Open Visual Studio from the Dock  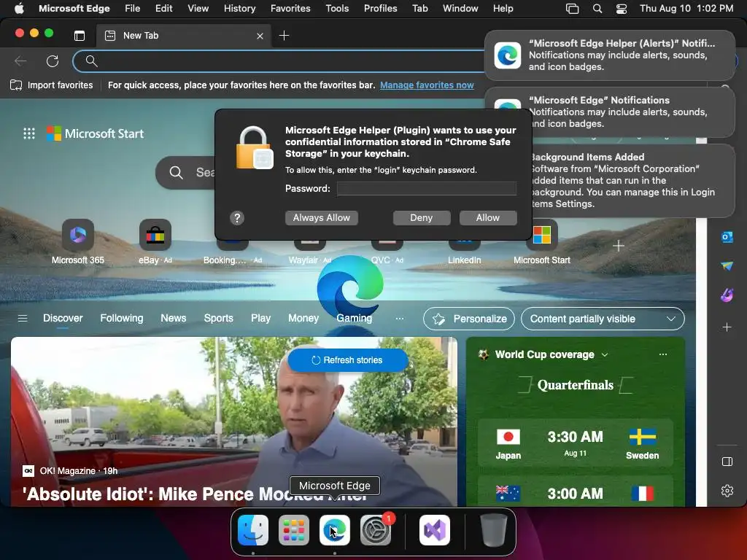[x=435, y=530]
